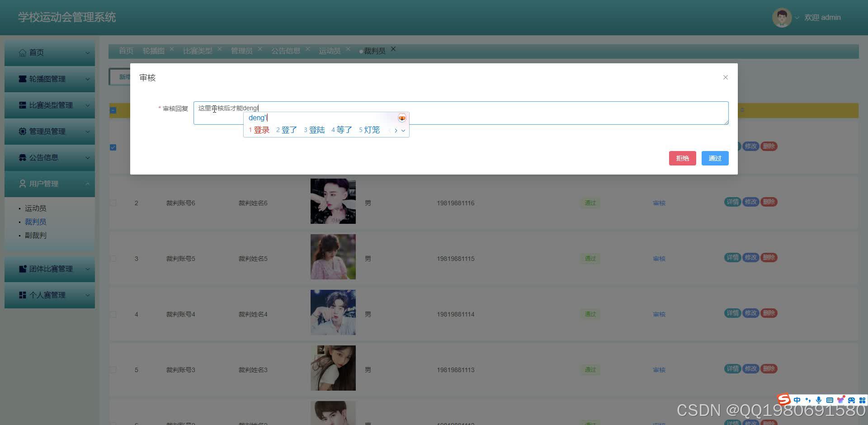Switch to the 比赛类型 tab
Screen dimensions: 868x425
coord(198,51)
